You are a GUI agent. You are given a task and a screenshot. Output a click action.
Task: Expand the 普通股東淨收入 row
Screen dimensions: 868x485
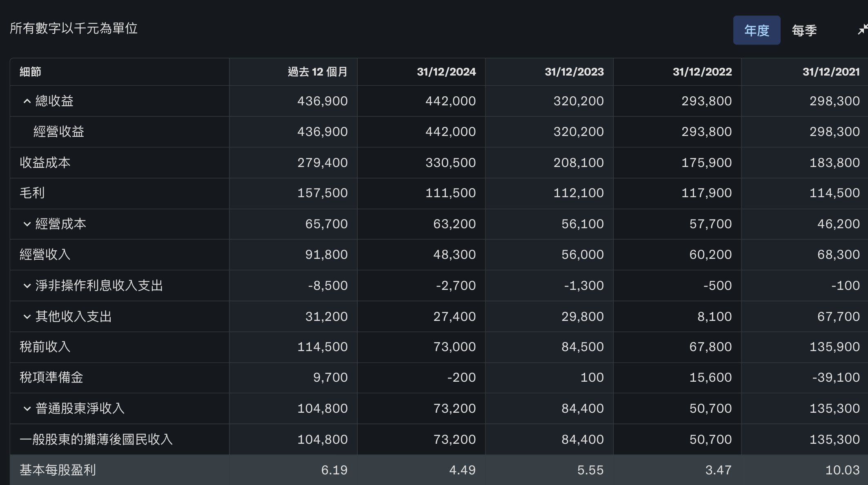27,408
